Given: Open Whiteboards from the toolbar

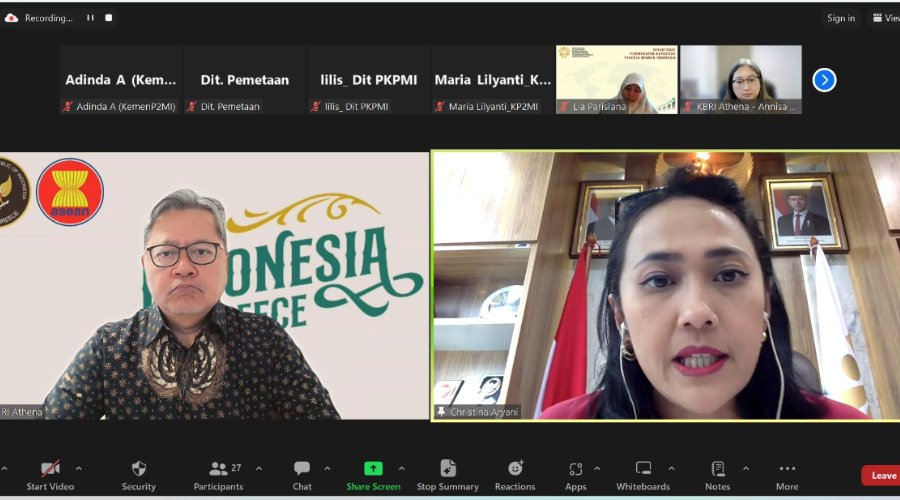Looking at the screenshot, I should click(643, 469).
